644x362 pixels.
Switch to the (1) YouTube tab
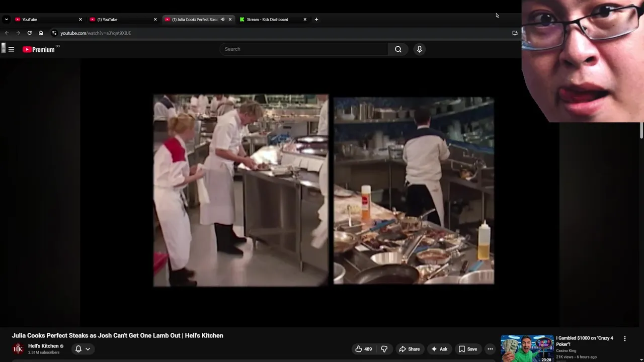[x=123, y=19]
